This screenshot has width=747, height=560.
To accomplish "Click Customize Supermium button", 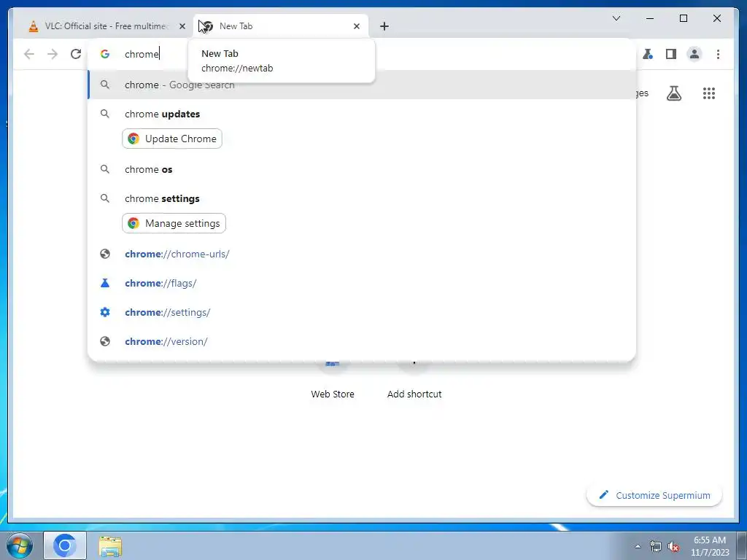I will [654, 495].
